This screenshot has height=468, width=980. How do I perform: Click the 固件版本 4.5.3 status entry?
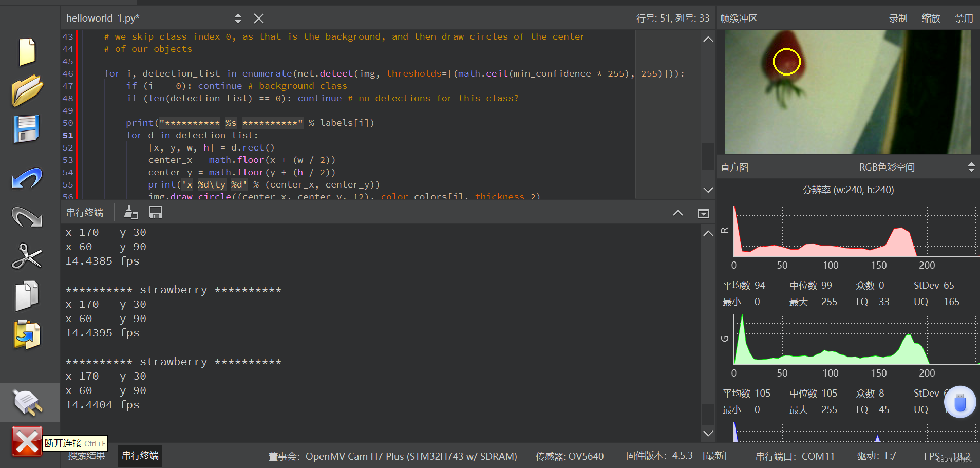coord(676,456)
